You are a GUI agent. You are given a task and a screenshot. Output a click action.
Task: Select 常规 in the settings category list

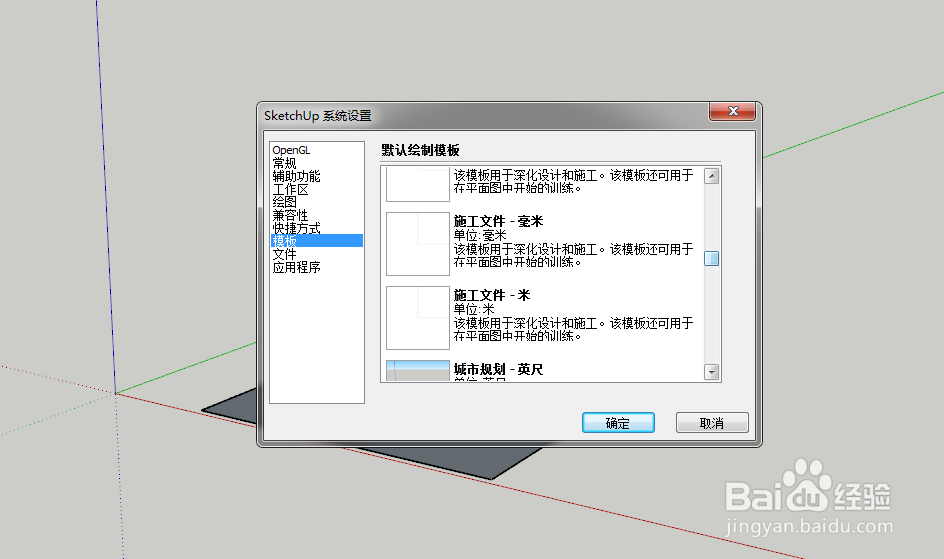(284, 163)
